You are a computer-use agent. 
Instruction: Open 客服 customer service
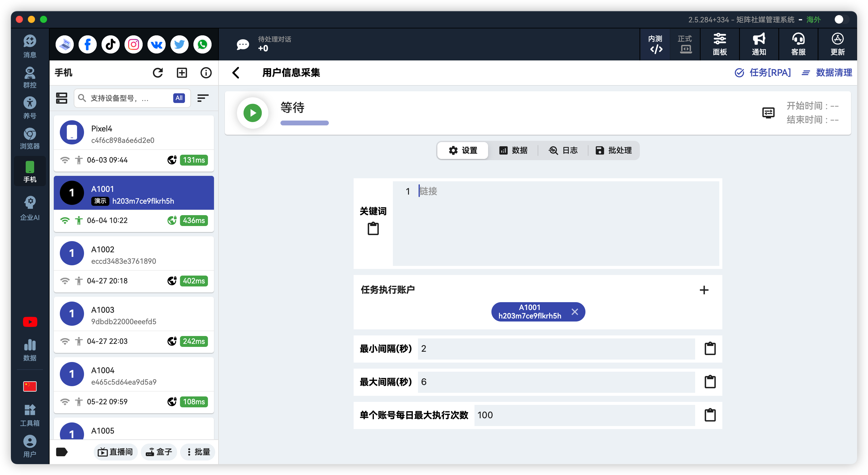point(798,44)
